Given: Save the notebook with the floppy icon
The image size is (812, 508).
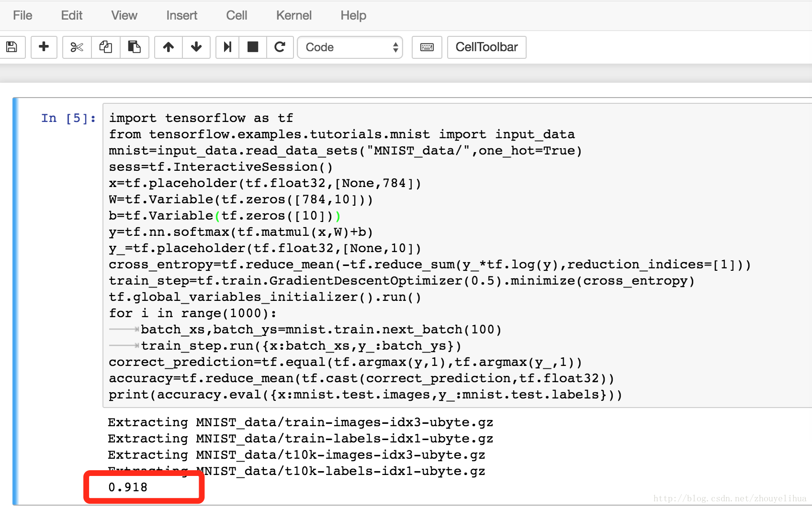Looking at the screenshot, I should coord(11,47).
